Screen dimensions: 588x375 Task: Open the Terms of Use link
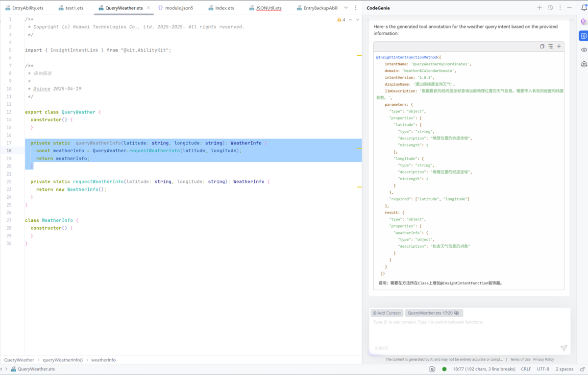click(520, 359)
